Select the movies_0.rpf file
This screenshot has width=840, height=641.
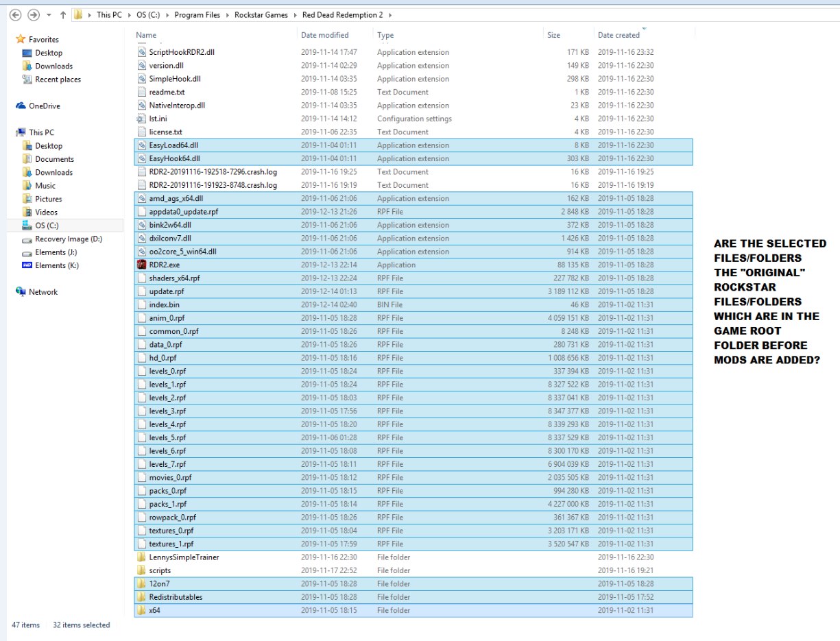(413, 478)
